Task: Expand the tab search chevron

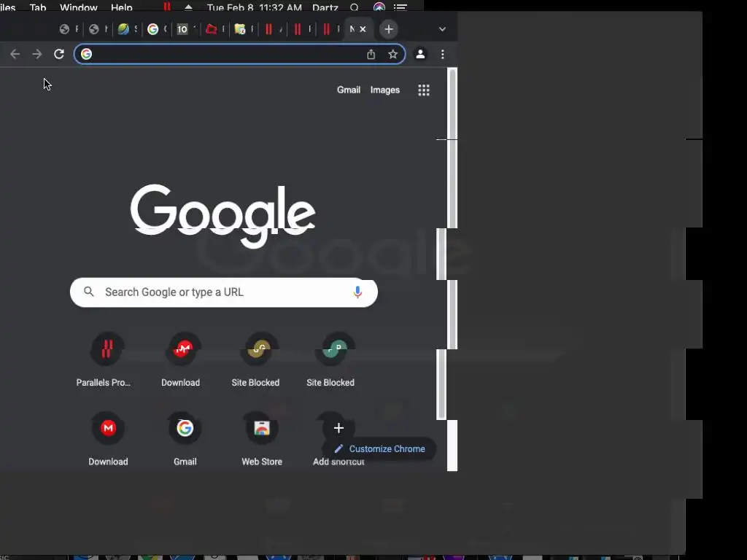Action: point(442,29)
